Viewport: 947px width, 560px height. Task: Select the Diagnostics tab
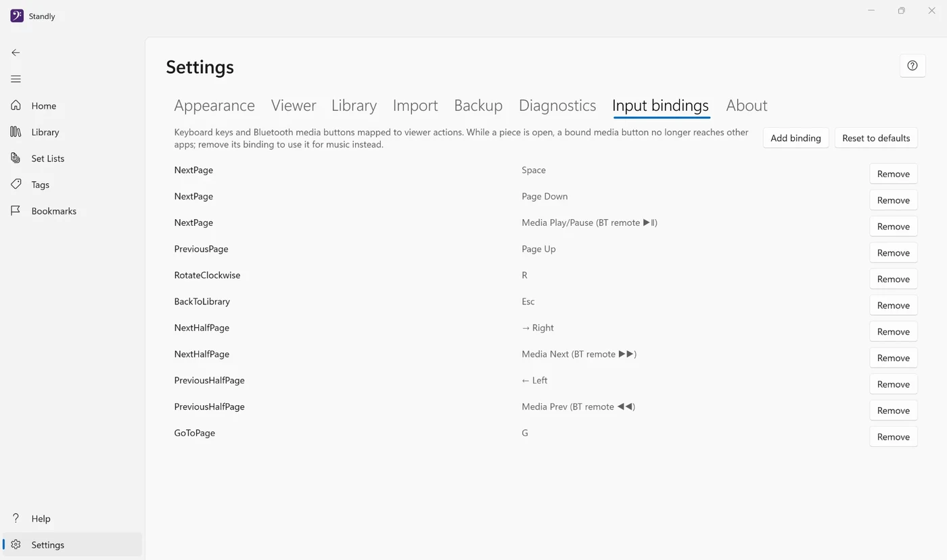(557, 106)
